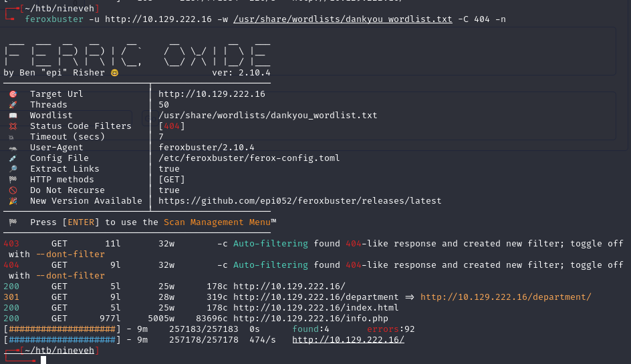The width and height of the screenshot is (631, 364).
Task: Click the book icon next to Wordlist
Action: click(13, 116)
